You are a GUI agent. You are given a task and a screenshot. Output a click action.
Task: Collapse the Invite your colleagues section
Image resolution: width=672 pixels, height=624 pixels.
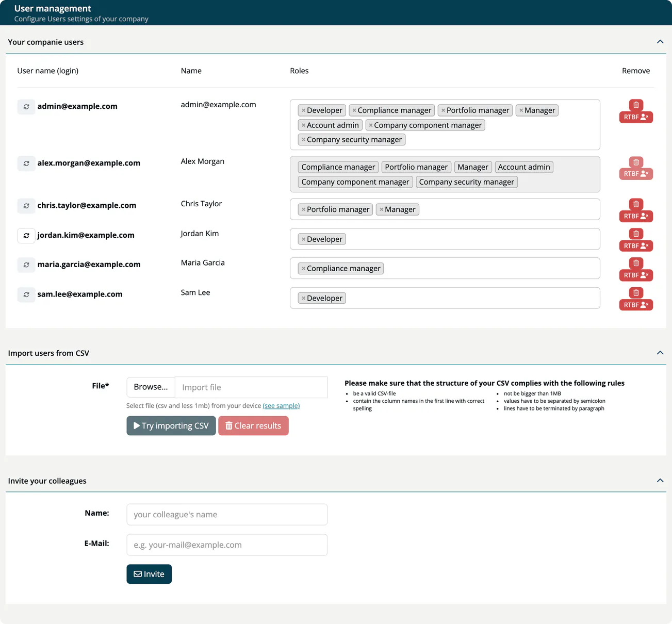pyautogui.click(x=660, y=481)
